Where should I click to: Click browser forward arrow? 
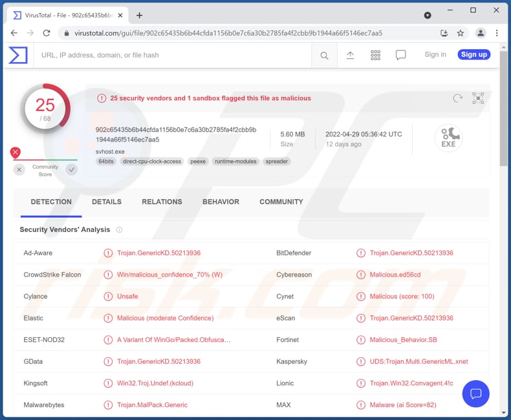[x=30, y=33]
